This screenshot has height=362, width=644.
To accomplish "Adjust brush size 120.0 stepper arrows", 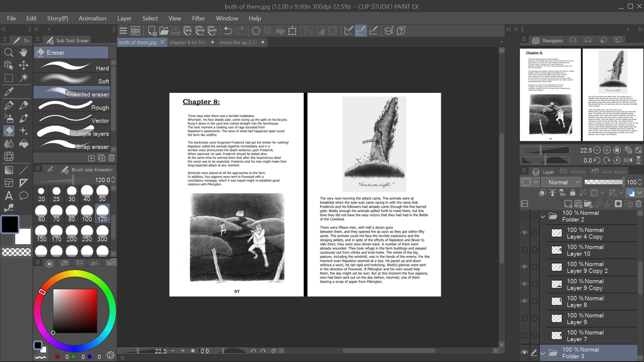I will pos(114,180).
